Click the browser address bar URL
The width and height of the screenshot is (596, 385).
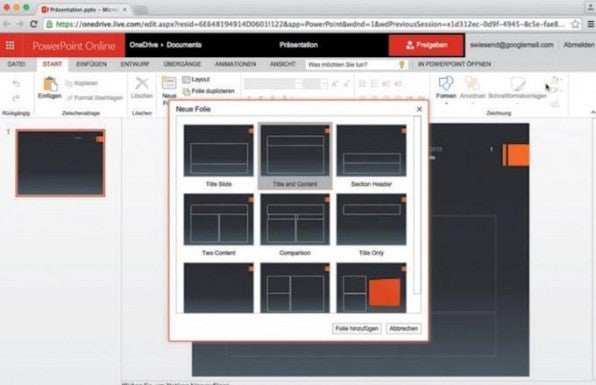310,24
